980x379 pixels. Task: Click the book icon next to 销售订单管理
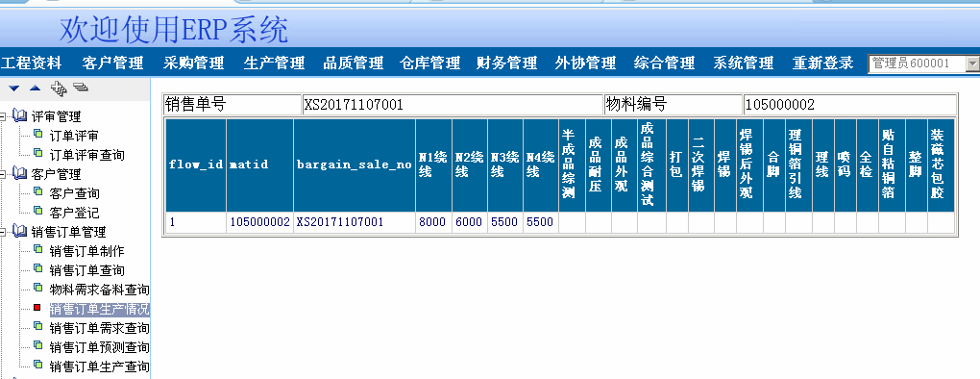20,232
